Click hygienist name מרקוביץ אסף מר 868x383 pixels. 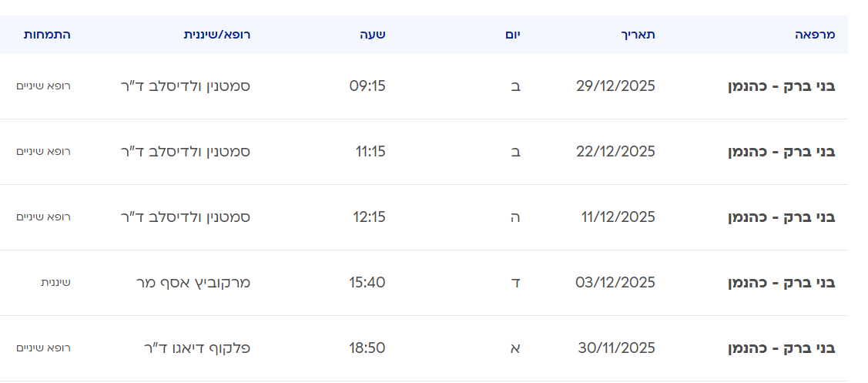click(x=193, y=282)
